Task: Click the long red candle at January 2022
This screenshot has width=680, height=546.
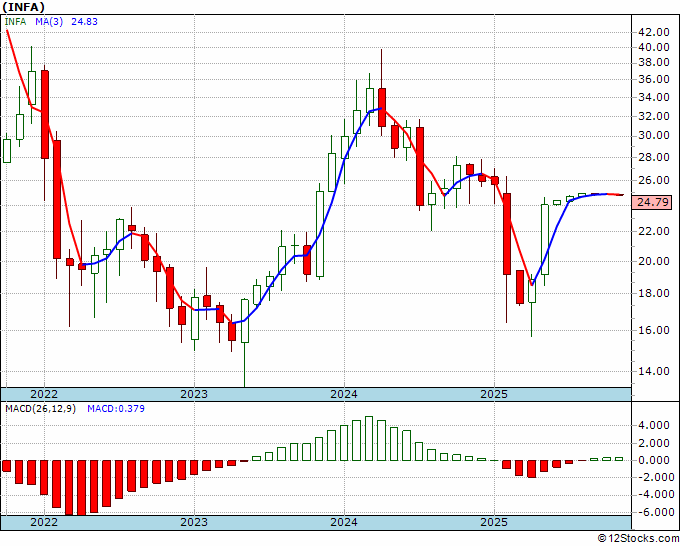Action: pyautogui.click(x=45, y=114)
